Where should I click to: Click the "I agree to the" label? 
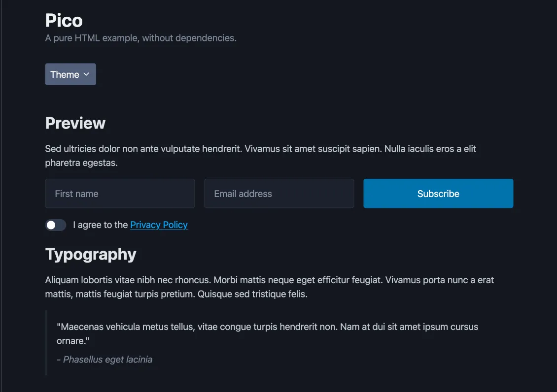click(x=101, y=225)
